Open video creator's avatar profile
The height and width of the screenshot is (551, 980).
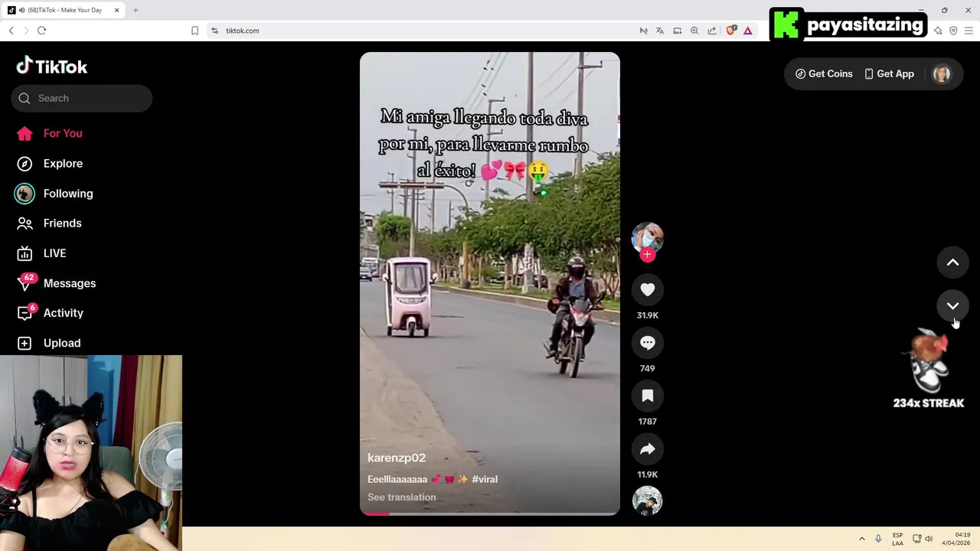tap(647, 238)
